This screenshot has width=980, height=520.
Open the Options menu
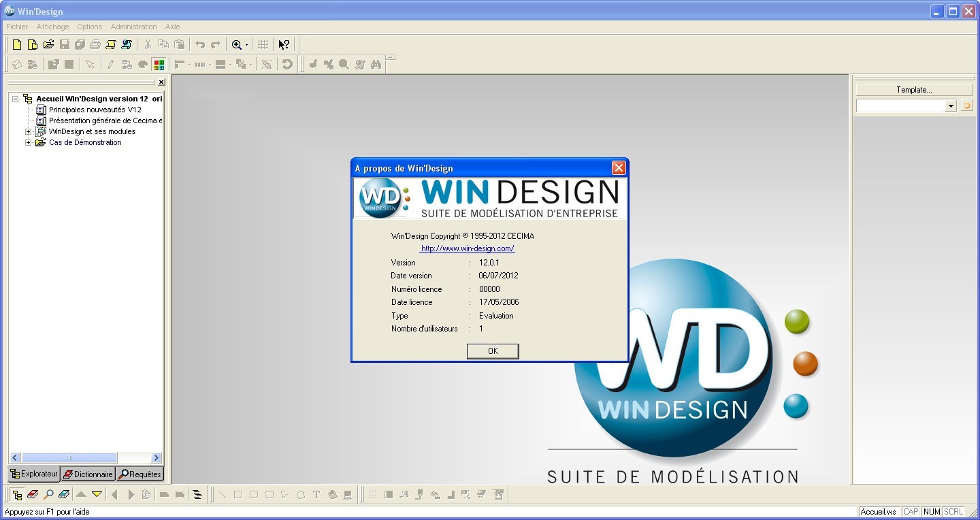coord(89,27)
